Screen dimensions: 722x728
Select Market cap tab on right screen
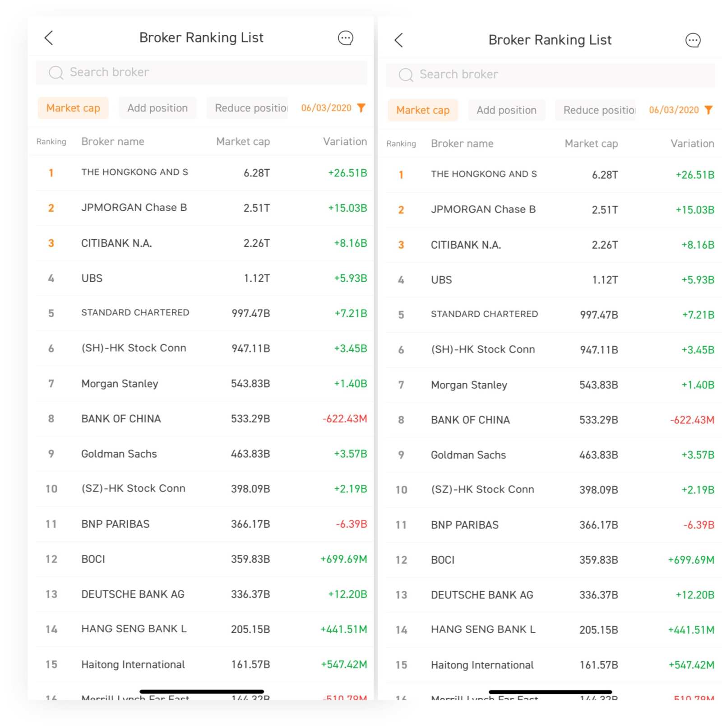[x=423, y=111]
